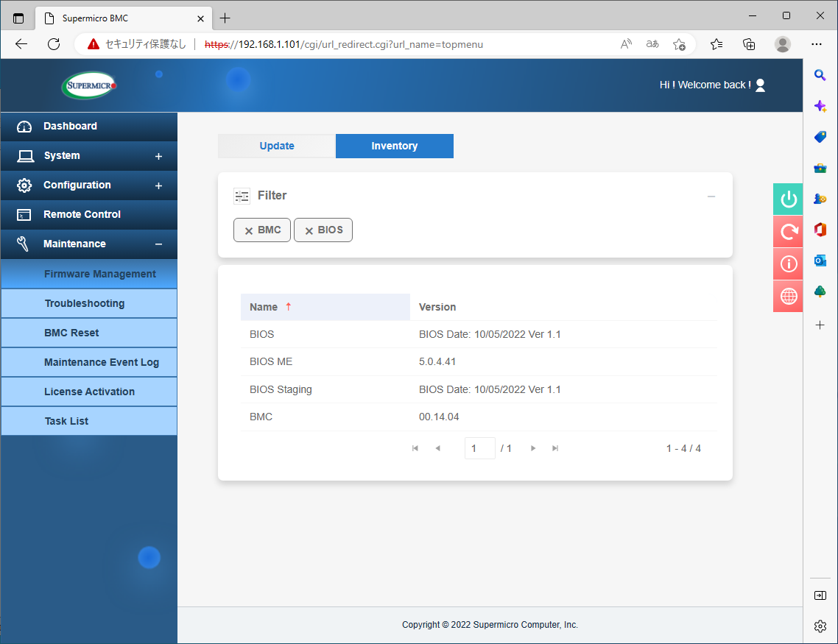The width and height of the screenshot is (838, 644).
Task: Click the Maintenance wrench icon
Action: (22, 244)
